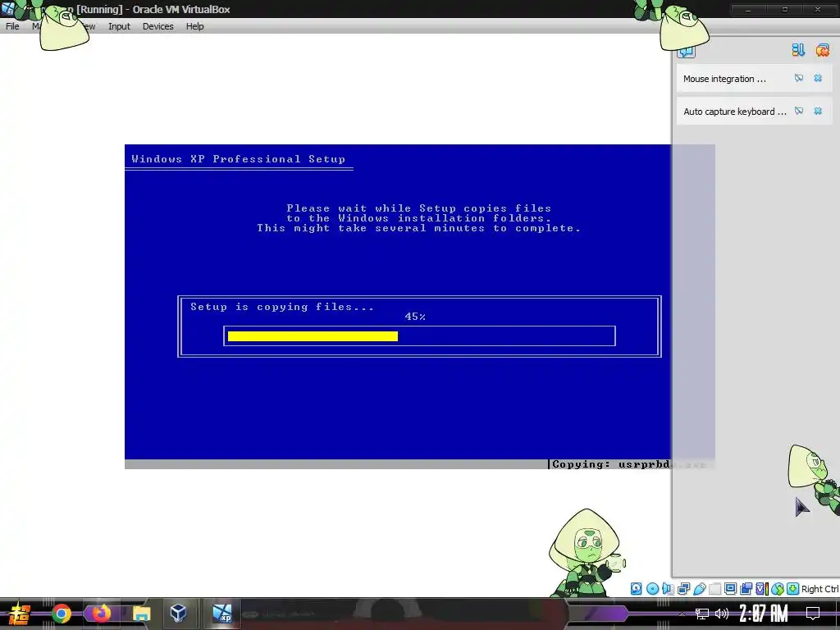Screen dimensions: 840x630
Task: Click the Mouse integration notification text
Action: pyautogui.click(x=724, y=79)
